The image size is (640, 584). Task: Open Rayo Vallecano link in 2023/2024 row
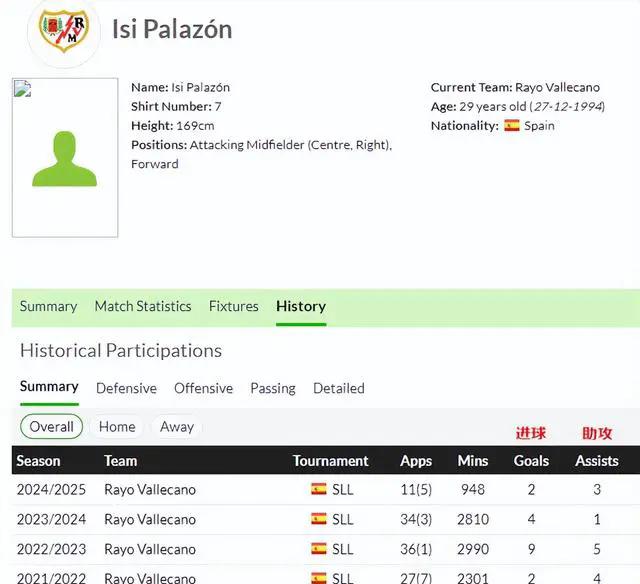tap(150, 519)
